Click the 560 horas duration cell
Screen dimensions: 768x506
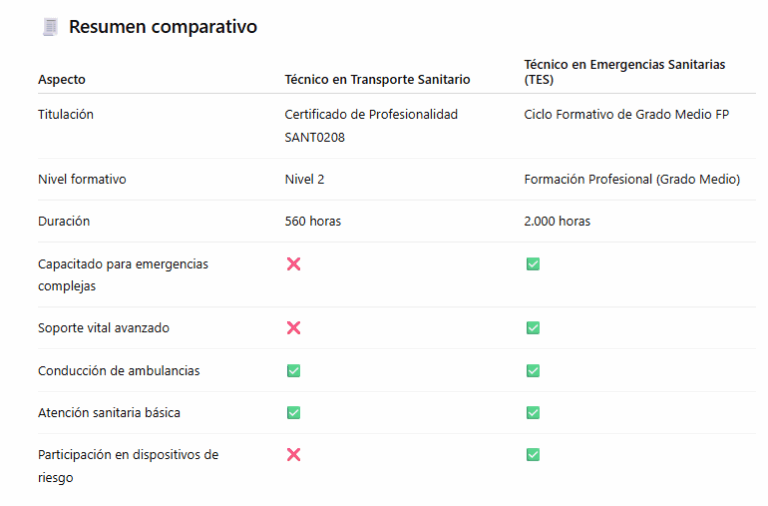(x=313, y=221)
